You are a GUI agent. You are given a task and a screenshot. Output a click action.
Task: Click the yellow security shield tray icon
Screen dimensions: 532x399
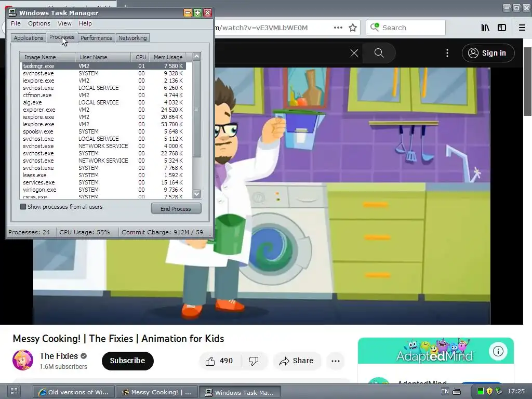489,392
